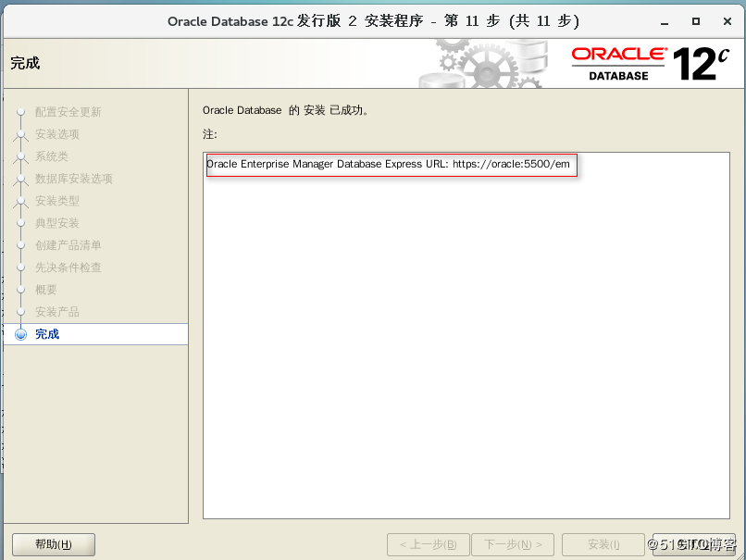The image size is (746, 560).
Task: Select the 系统类 step
Action: (52, 156)
